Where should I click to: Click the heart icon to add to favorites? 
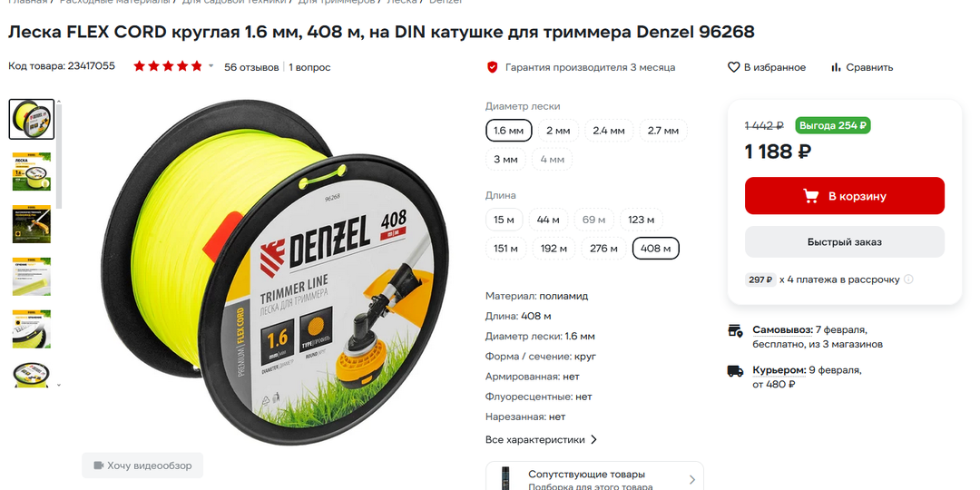(734, 67)
